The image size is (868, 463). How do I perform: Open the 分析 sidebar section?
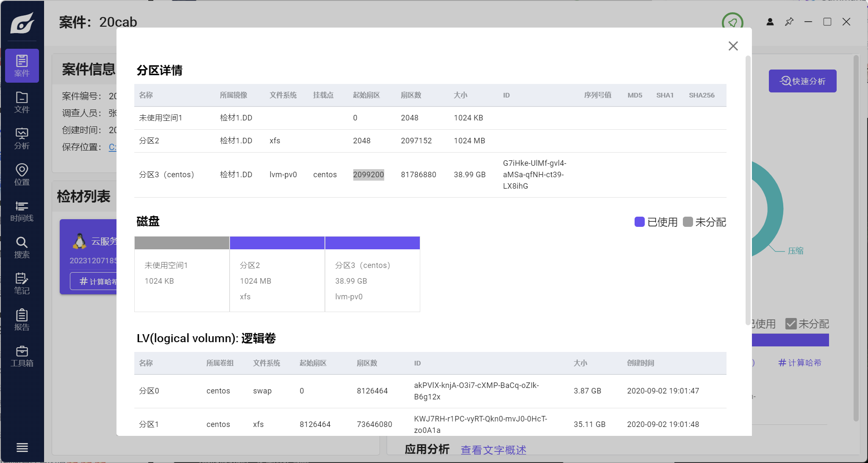[x=22, y=139]
